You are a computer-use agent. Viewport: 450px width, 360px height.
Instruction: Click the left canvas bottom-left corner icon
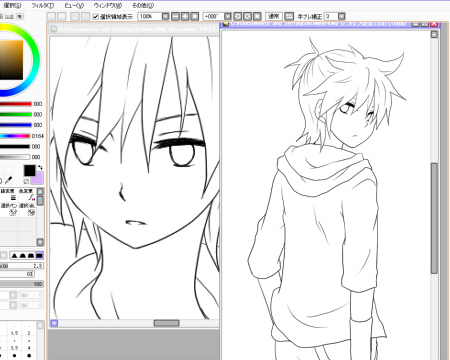tap(54, 323)
